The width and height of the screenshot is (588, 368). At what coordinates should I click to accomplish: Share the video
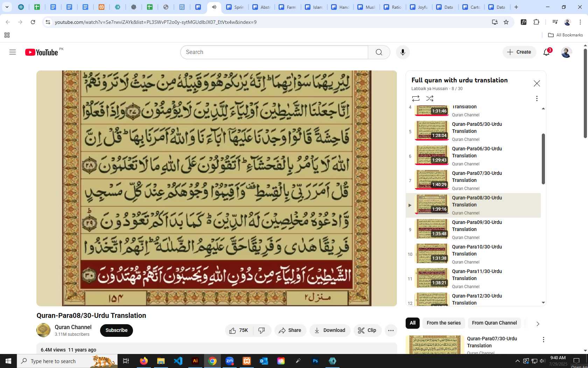(290, 330)
